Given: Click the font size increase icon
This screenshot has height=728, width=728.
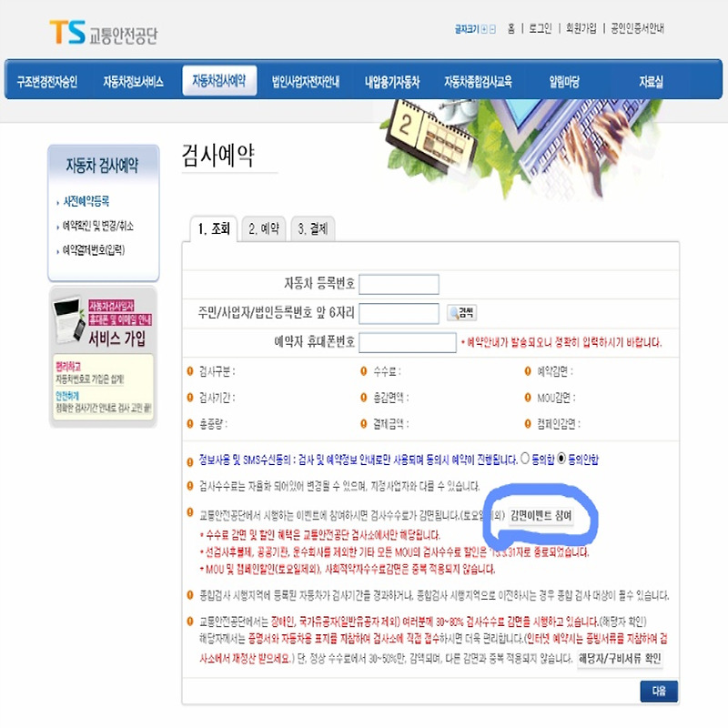Looking at the screenshot, I should point(484,29).
